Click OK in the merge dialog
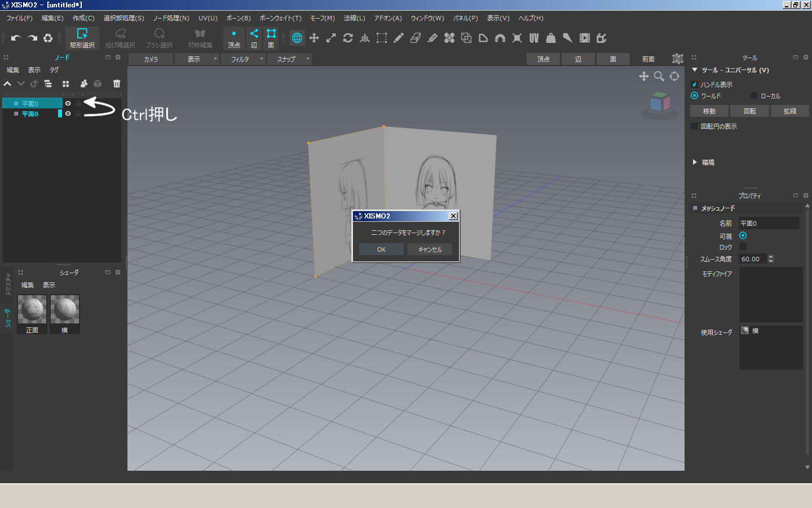Screen dimensions: 812x508 click(x=382, y=249)
